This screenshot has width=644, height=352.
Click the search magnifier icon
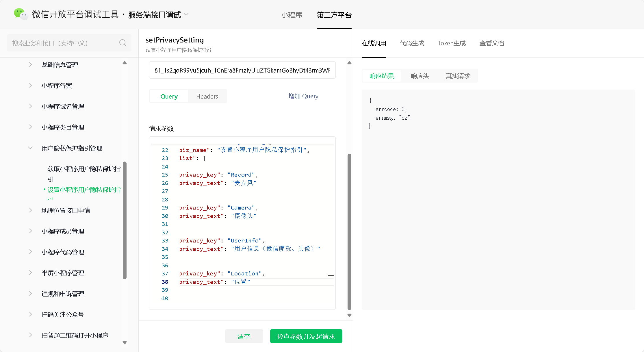[123, 43]
